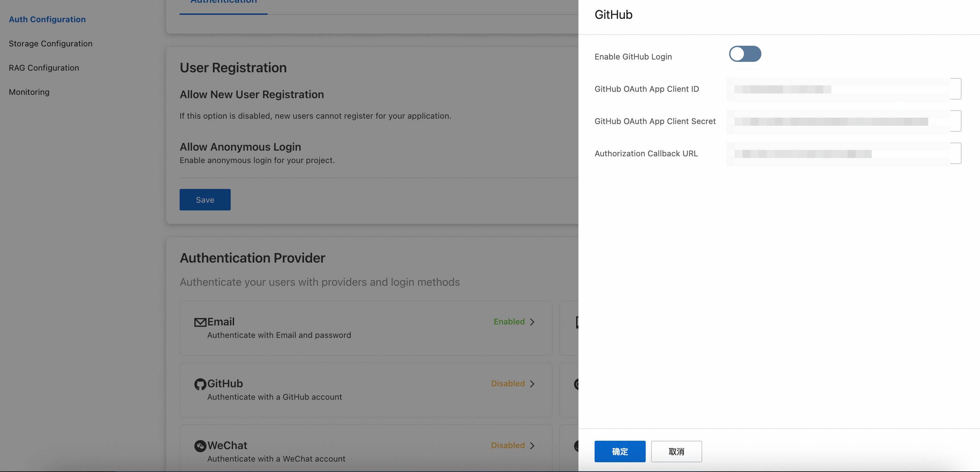Click the WeChat logo icon
The height and width of the screenshot is (472, 980).
click(200, 446)
